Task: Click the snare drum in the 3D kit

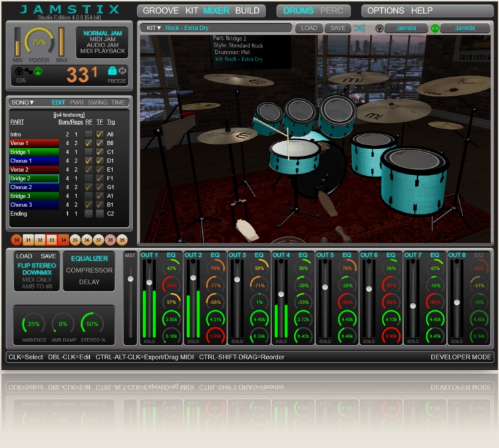Action: pyautogui.click(x=294, y=157)
